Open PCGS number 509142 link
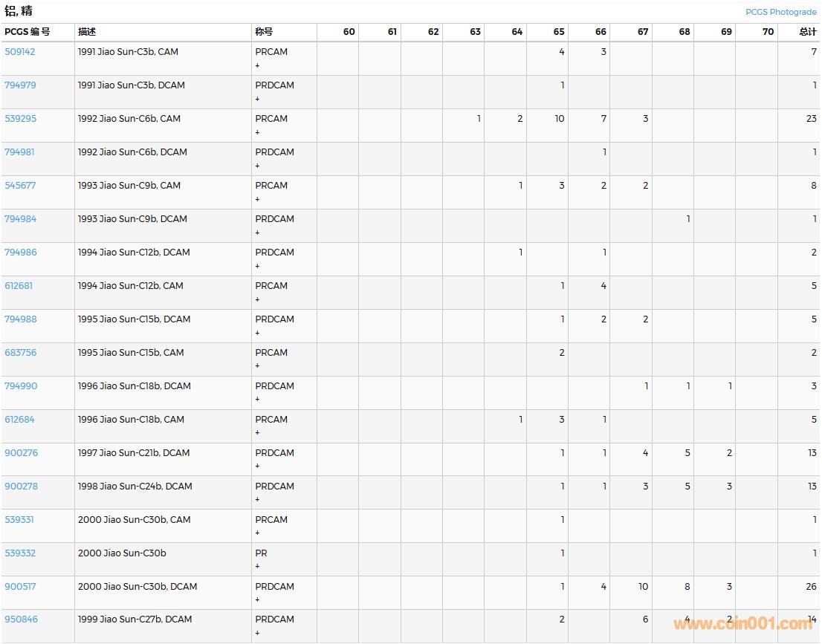The width and height of the screenshot is (822, 644). pos(20,52)
